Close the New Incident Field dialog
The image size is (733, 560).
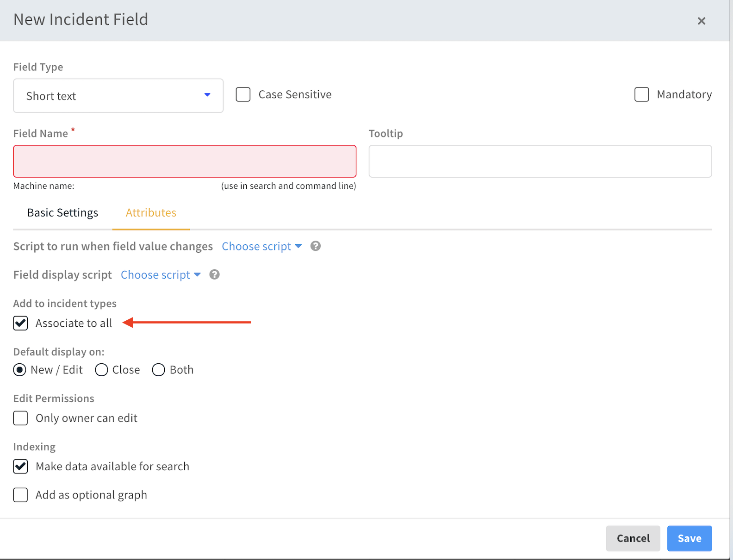click(x=701, y=21)
